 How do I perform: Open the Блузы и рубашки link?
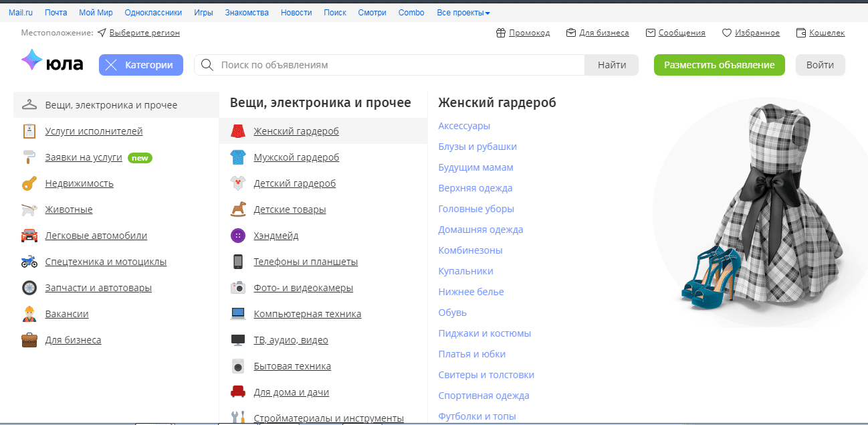477,147
